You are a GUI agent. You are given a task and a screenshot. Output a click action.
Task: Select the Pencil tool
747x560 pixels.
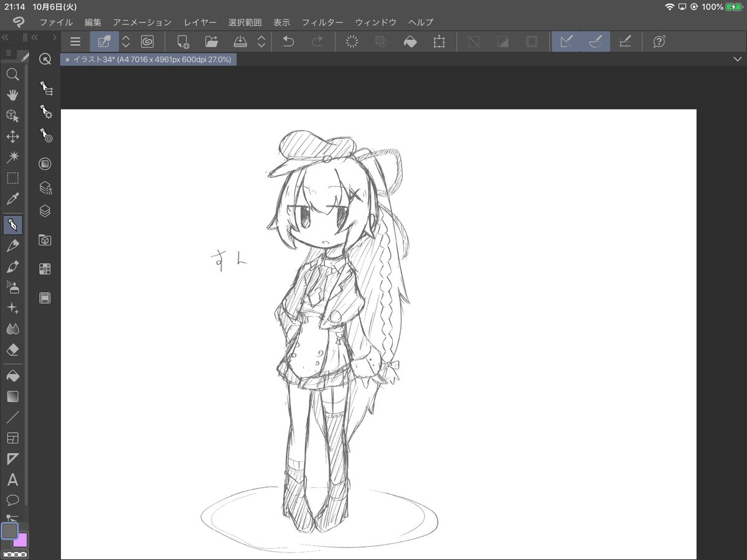12,246
